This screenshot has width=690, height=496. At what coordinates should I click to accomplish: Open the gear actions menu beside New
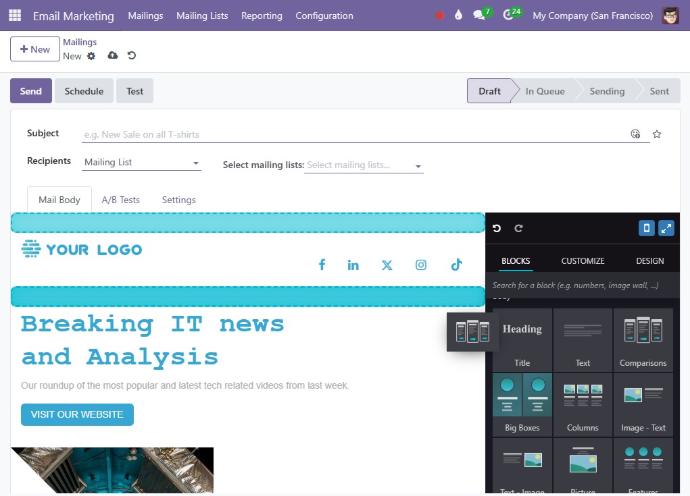(92, 56)
